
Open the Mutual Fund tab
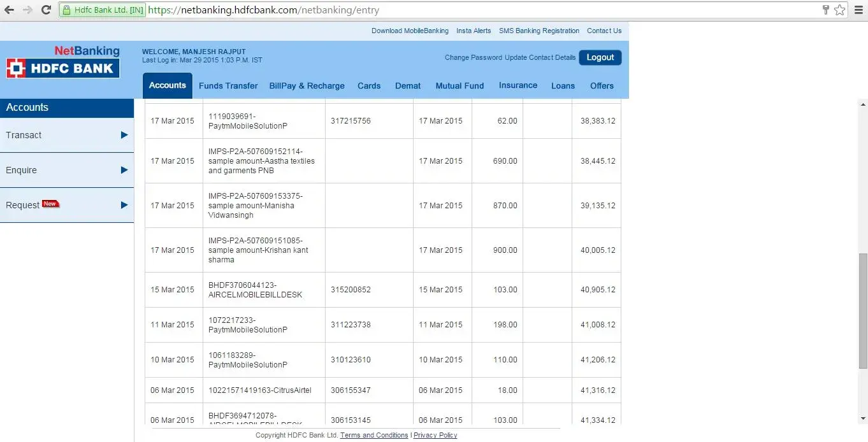click(459, 86)
